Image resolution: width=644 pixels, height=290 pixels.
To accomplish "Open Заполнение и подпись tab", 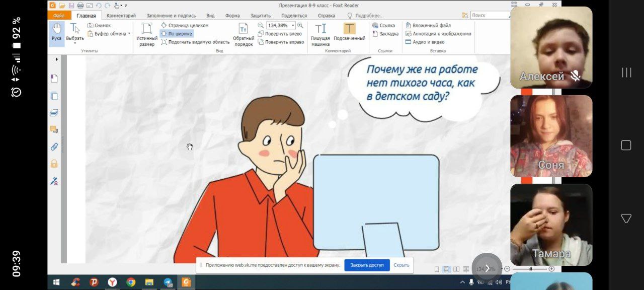I will (x=171, y=16).
